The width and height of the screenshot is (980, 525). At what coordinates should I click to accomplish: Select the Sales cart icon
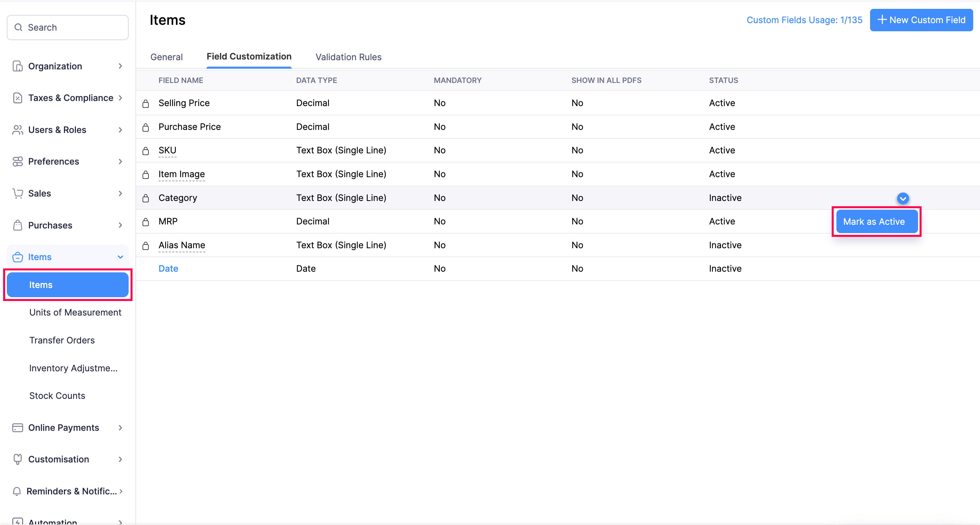click(17, 193)
